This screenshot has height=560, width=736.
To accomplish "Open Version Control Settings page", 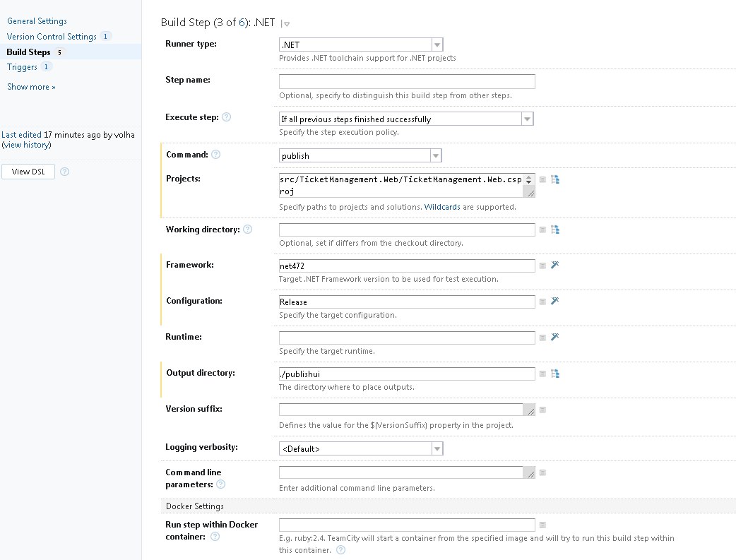I will (x=52, y=37).
